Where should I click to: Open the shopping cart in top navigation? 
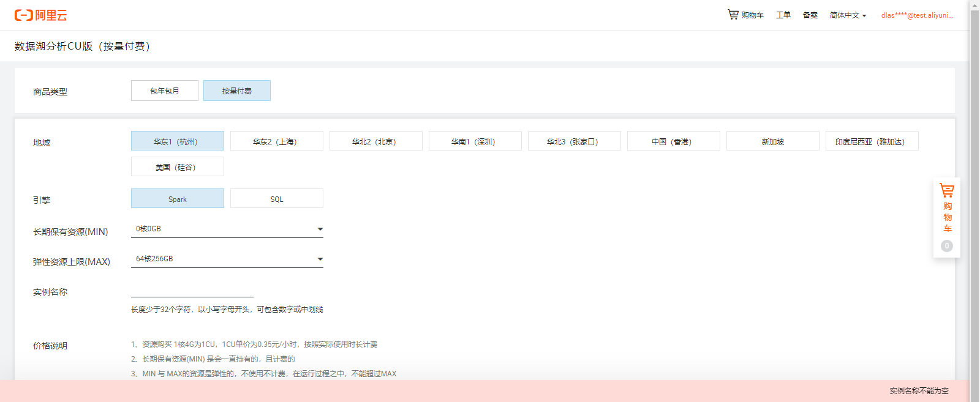coord(745,15)
